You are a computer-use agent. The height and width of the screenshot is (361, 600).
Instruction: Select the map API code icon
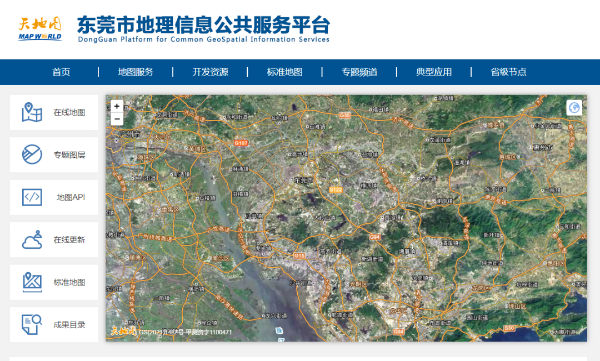[x=32, y=197]
